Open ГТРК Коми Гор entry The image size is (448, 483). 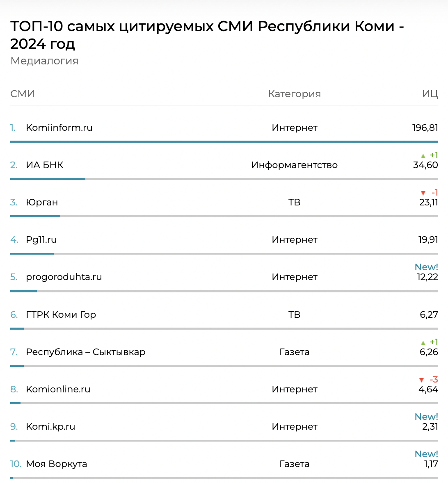pos(61,315)
